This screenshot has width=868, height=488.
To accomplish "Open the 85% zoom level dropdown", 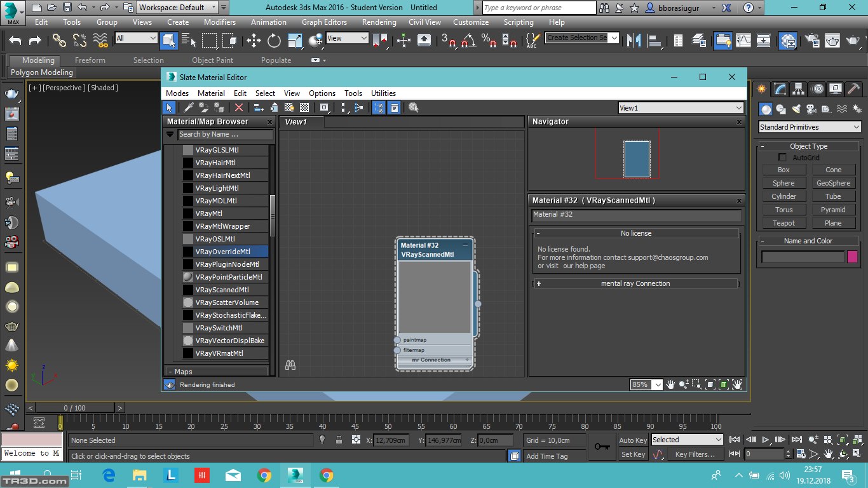I will point(657,385).
